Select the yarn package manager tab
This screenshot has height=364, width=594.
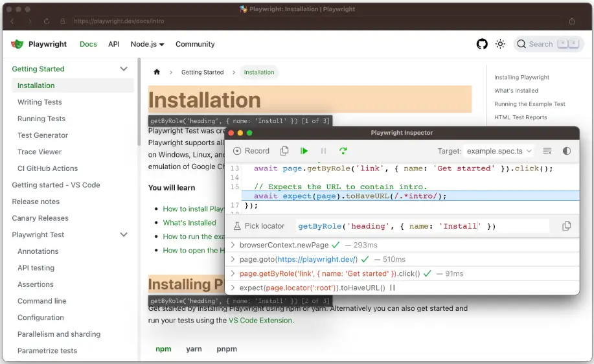[194, 348]
